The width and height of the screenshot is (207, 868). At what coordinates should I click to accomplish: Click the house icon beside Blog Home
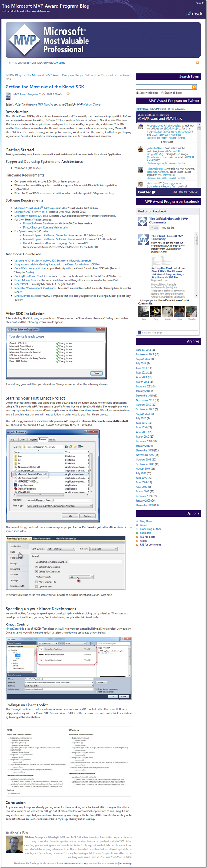[x=137, y=521]
